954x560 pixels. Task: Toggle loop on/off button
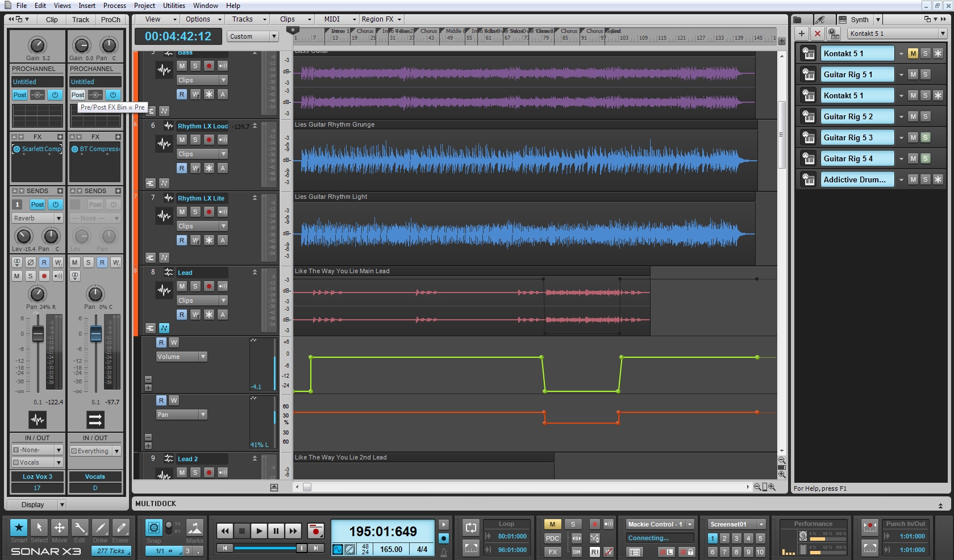pos(471,527)
